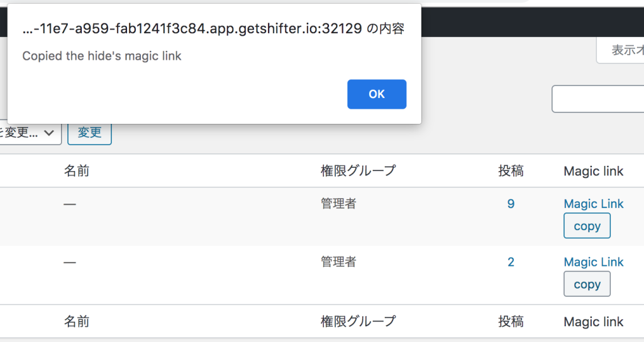Click the 名前 label in table footer
Screen dimensions: 644x342
click(x=76, y=322)
